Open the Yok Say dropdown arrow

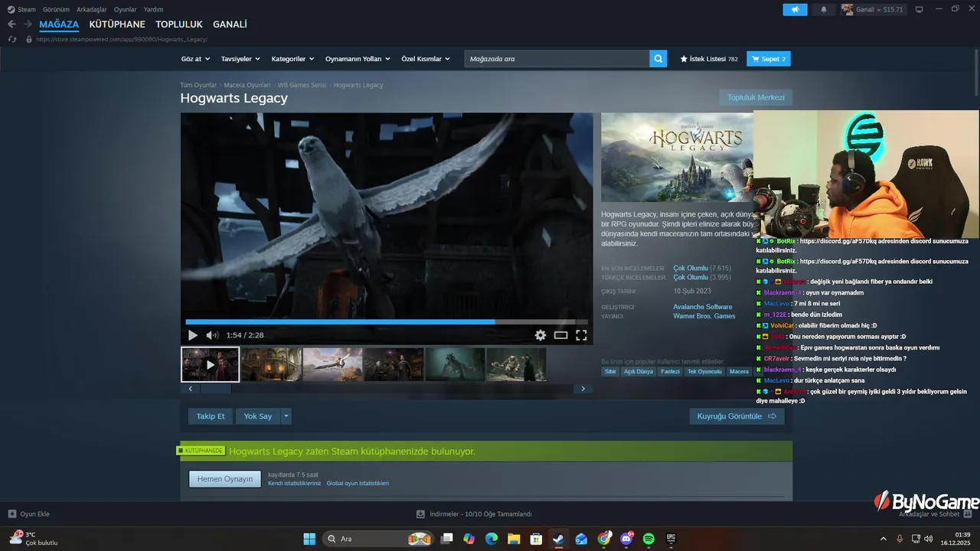[286, 416]
